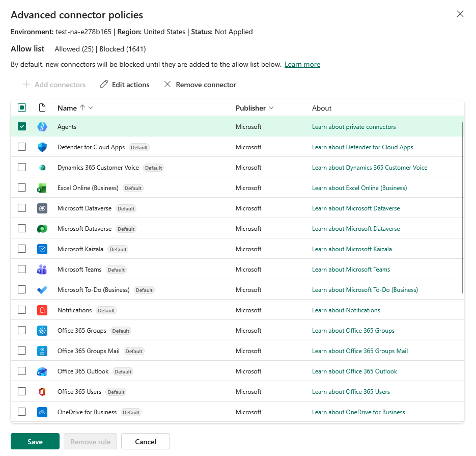
Task: Check the Office 365 Groups Mail checkbox
Action: (22, 350)
